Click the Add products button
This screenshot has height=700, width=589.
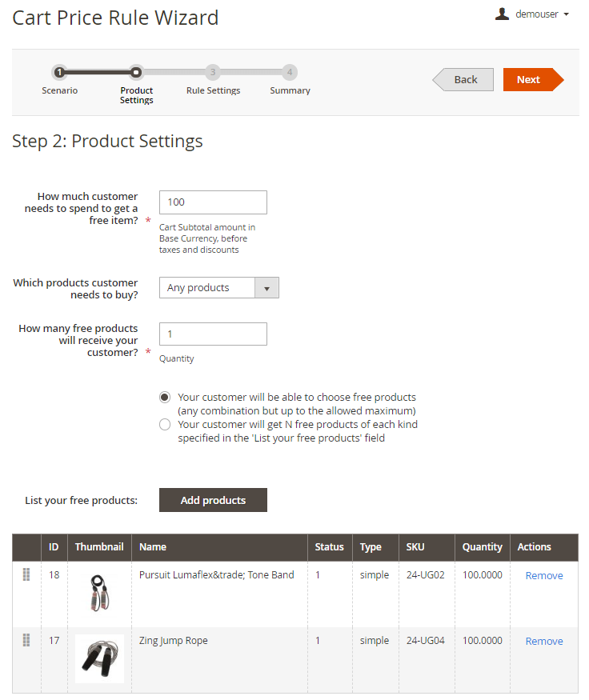(x=213, y=500)
